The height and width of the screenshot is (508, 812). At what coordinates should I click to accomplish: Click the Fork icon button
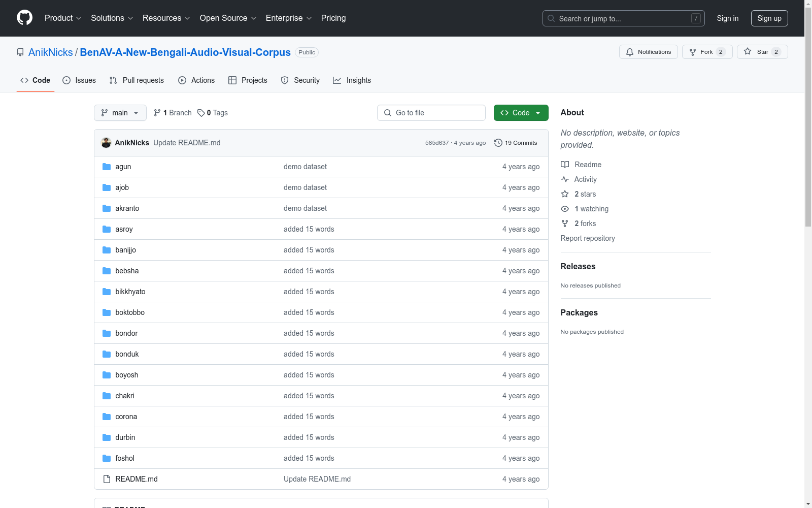[x=693, y=52]
